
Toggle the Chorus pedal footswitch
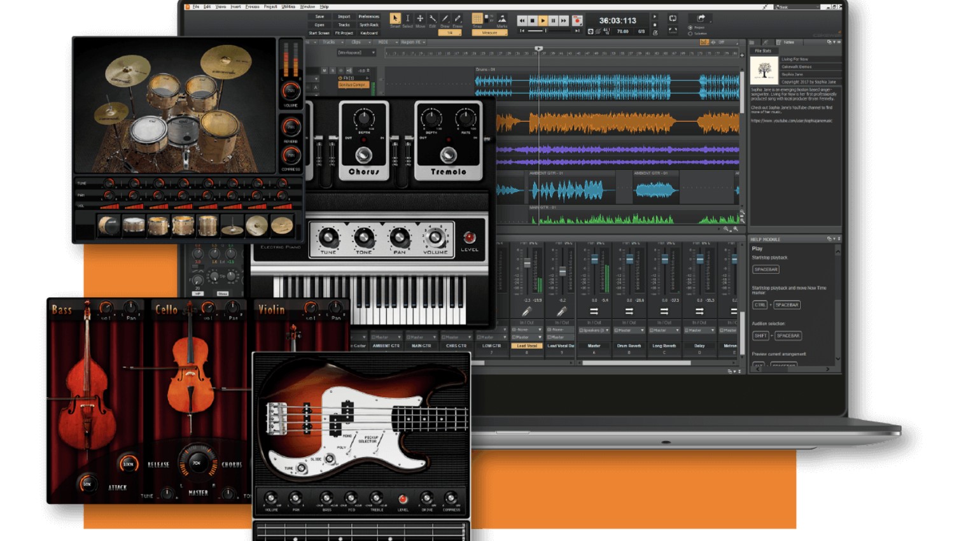[363, 155]
